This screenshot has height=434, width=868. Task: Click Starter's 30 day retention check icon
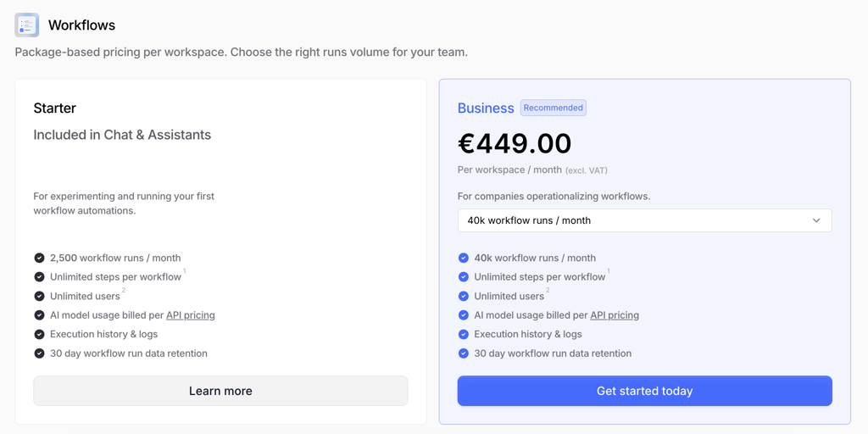click(x=39, y=353)
